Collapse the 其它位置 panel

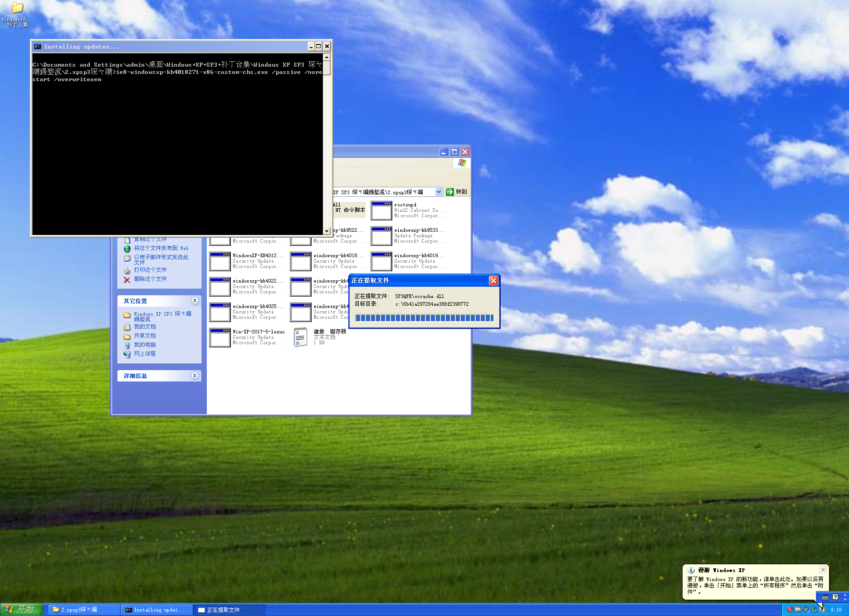pyautogui.click(x=195, y=301)
